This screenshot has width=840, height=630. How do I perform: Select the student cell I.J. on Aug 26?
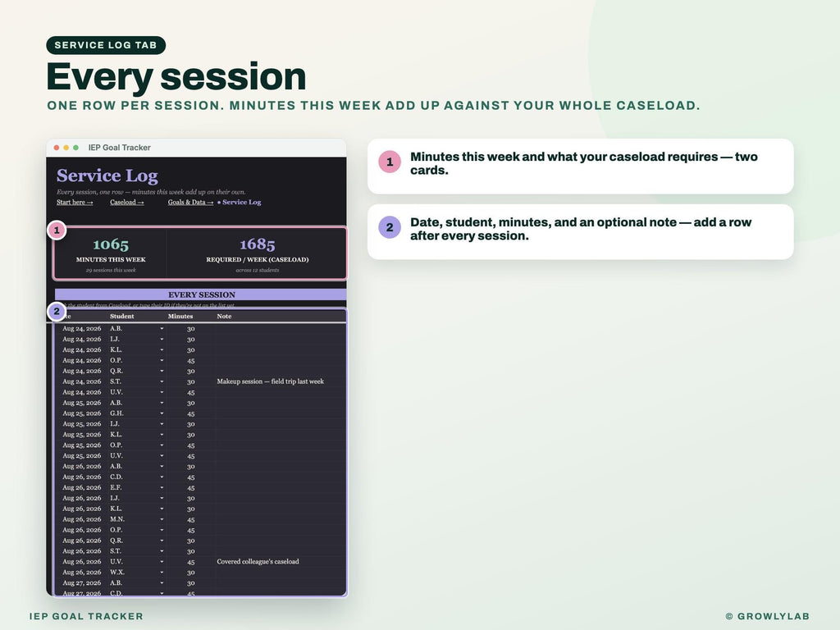[115, 498]
